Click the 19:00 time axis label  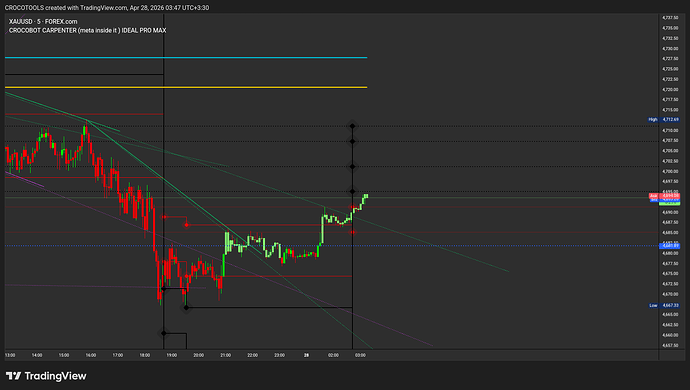click(x=172, y=355)
